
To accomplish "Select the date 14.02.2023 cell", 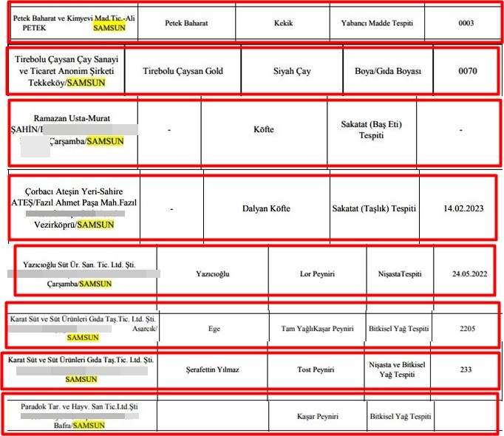I will point(463,208).
